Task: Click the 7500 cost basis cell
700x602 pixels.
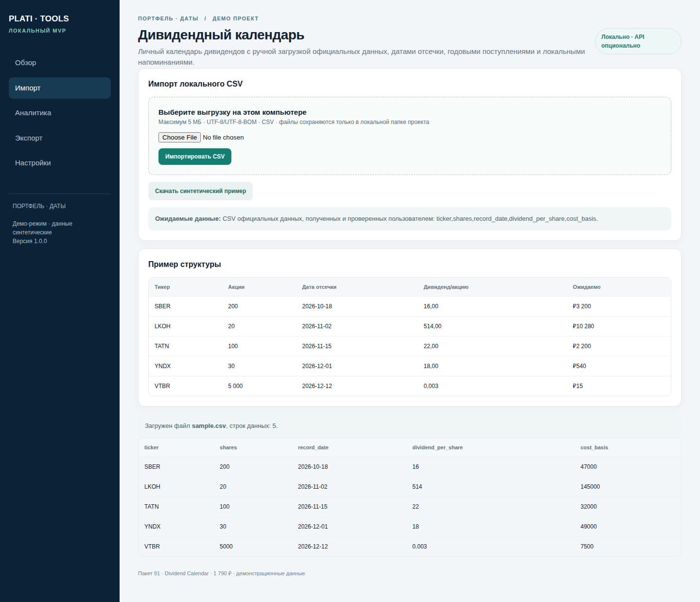Action: pos(587,547)
